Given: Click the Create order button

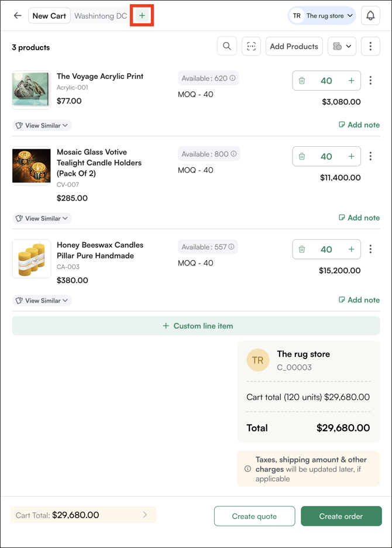Looking at the screenshot, I should (341, 516).
